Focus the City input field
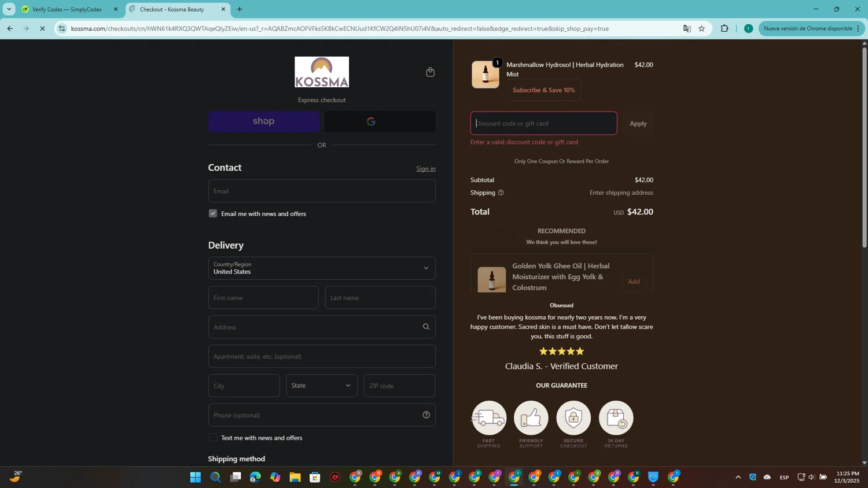 (x=244, y=386)
